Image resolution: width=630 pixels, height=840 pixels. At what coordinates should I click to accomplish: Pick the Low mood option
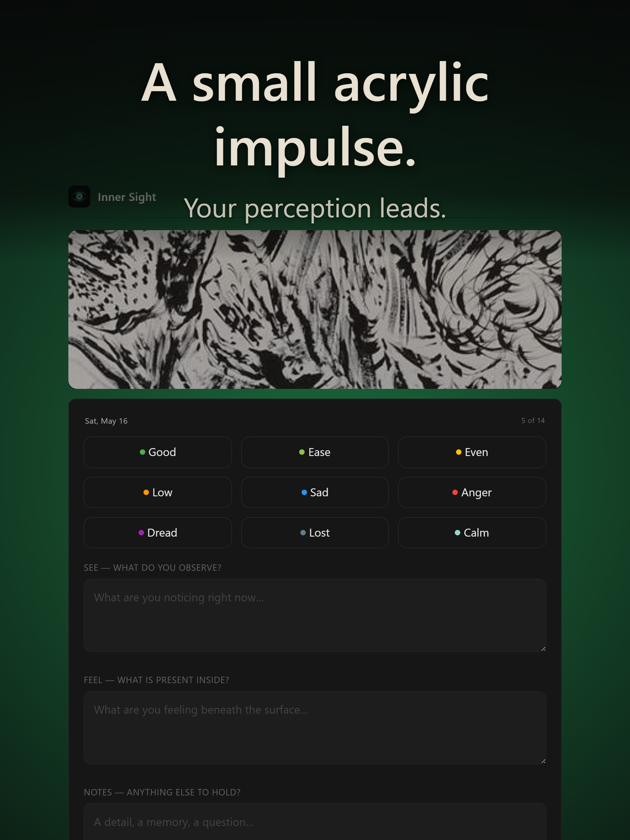point(157,492)
